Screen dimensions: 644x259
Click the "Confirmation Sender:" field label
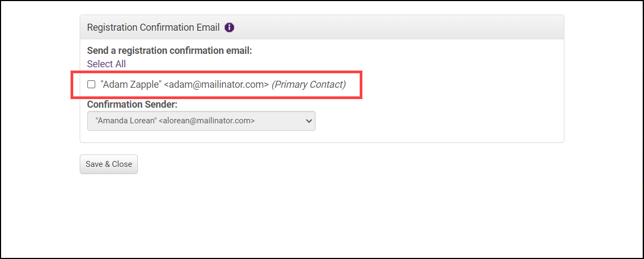point(132,104)
